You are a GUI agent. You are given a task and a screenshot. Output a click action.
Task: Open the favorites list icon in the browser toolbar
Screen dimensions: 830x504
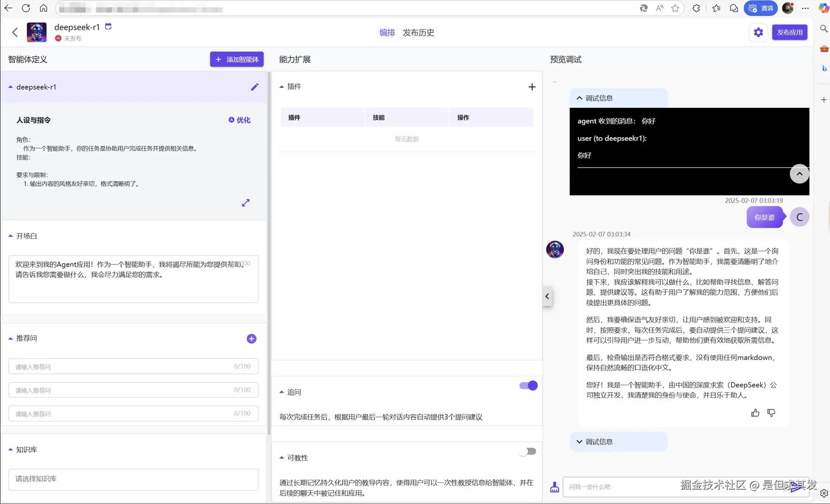tap(716, 8)
